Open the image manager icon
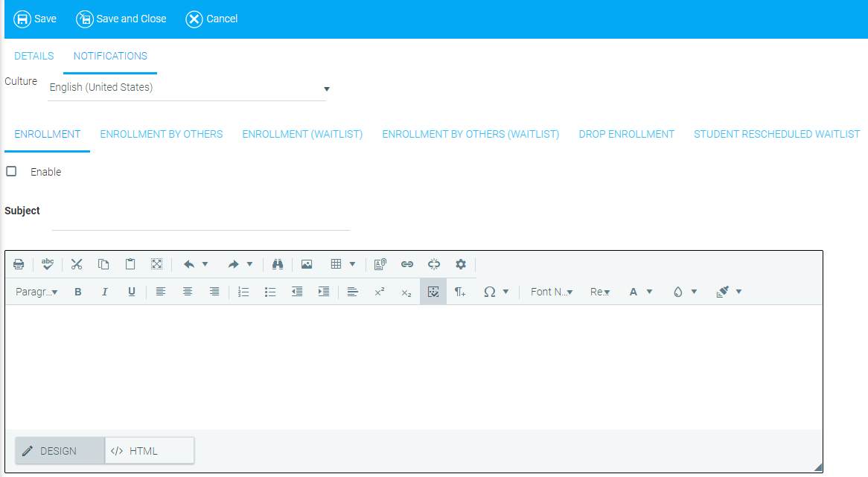The image size is (868, 477). point(307,264)
